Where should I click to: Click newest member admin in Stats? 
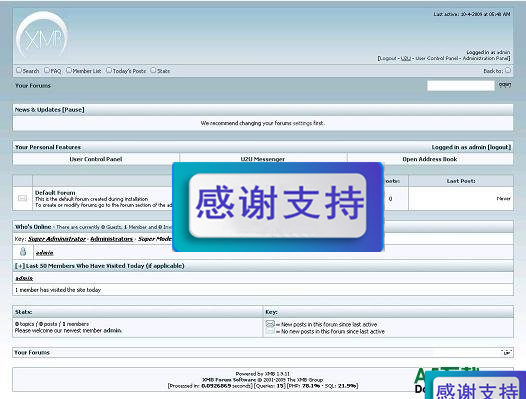point(112,331)
